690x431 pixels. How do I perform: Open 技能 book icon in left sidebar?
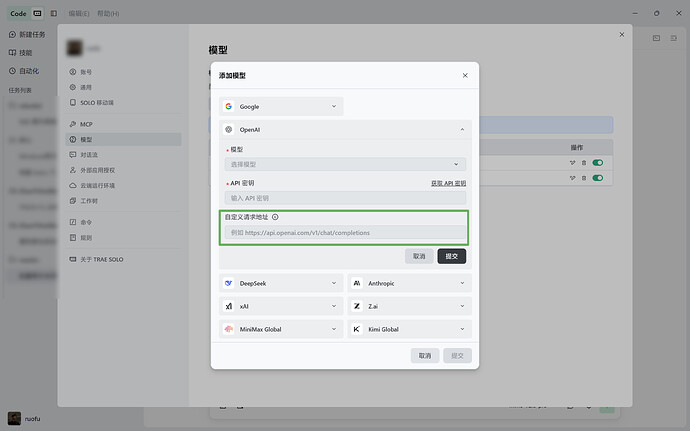(x=12, y=52)
